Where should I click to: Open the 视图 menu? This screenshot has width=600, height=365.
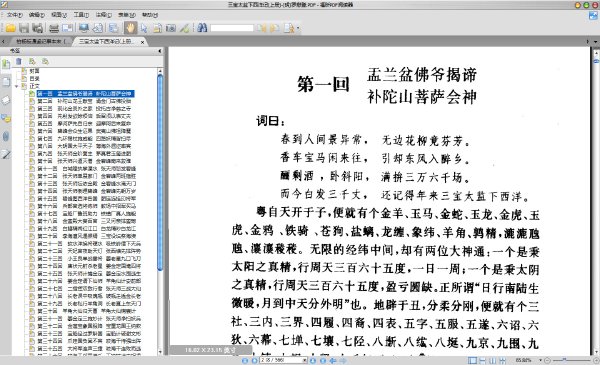pos(59,15)
